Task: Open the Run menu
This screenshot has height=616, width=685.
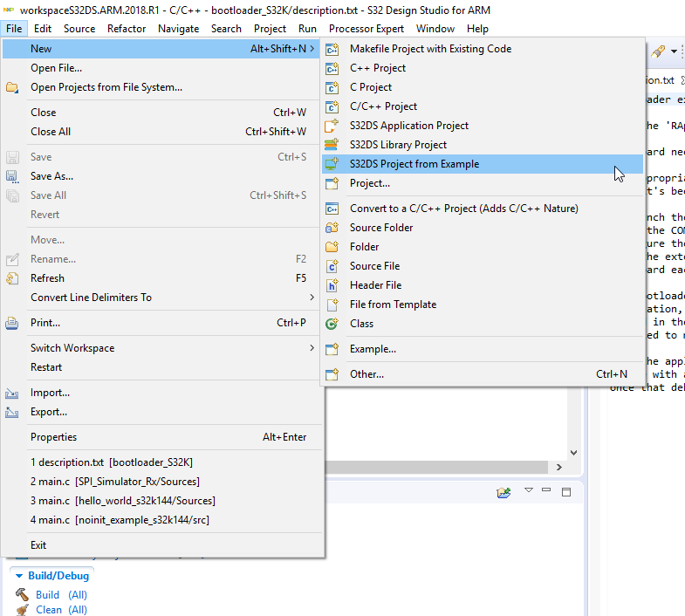Action: click(x=307, y=29)
